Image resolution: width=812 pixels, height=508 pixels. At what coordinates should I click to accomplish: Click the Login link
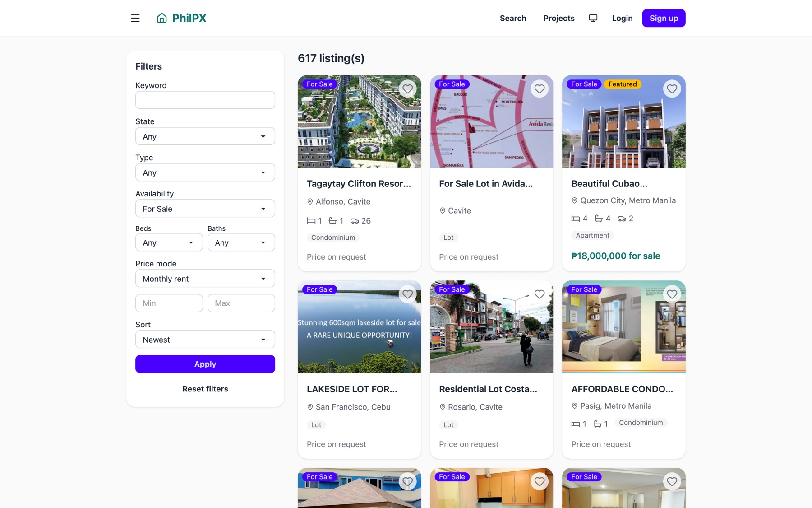coord(622,18)
